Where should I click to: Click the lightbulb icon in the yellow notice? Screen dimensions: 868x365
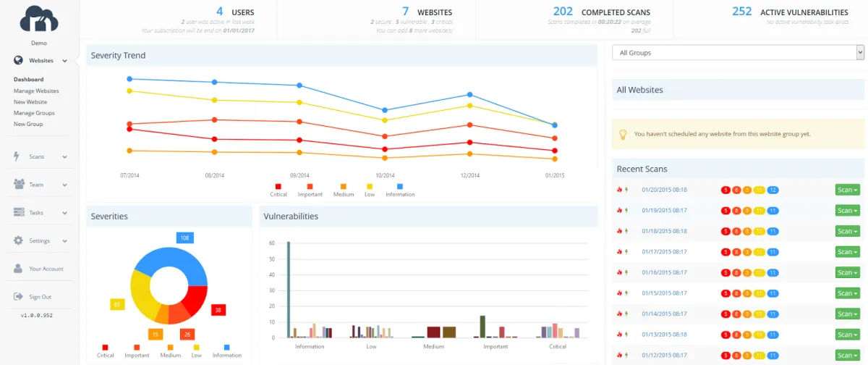tap(623, 134)
